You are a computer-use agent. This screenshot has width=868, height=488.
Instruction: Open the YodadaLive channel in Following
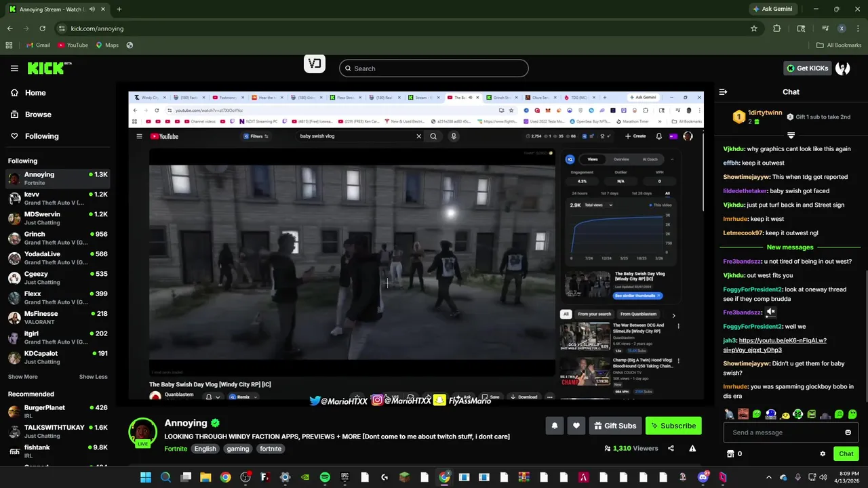57,258
